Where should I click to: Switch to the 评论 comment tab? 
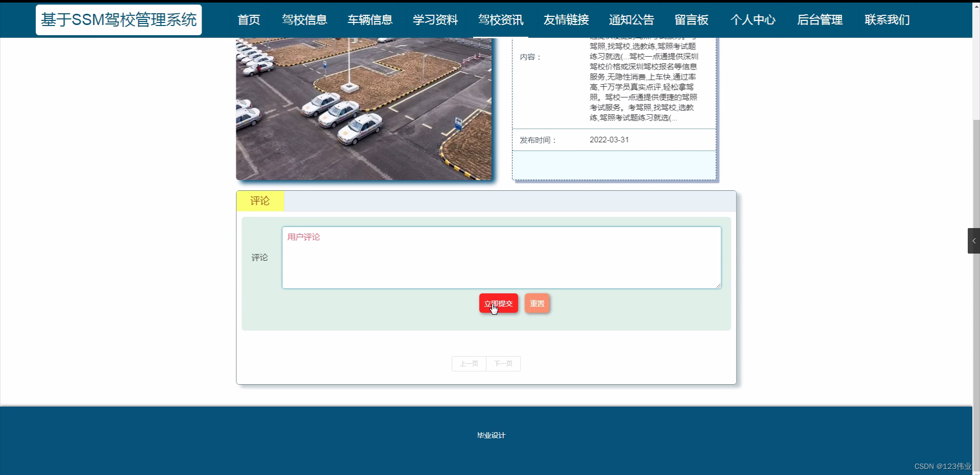260,201
